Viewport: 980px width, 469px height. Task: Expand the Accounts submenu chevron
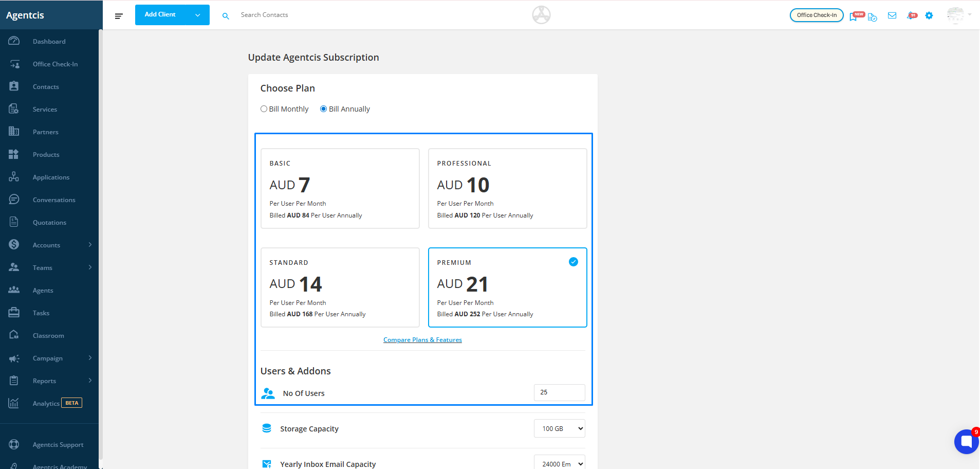pos(90,245)
